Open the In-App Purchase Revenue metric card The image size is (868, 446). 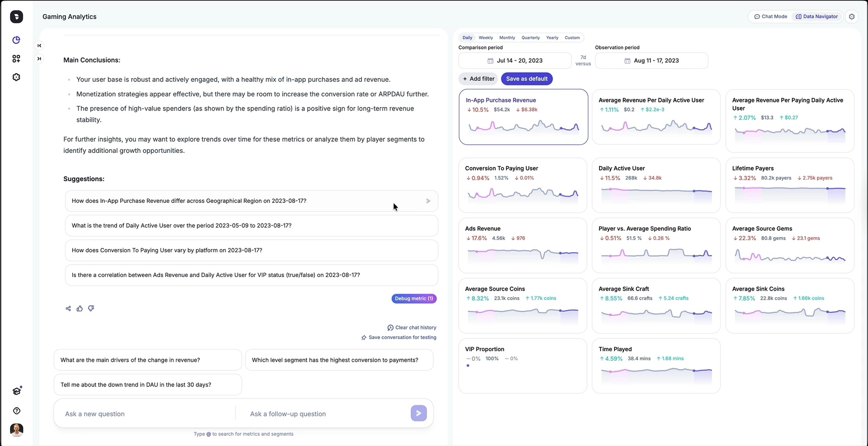(523, 117)
